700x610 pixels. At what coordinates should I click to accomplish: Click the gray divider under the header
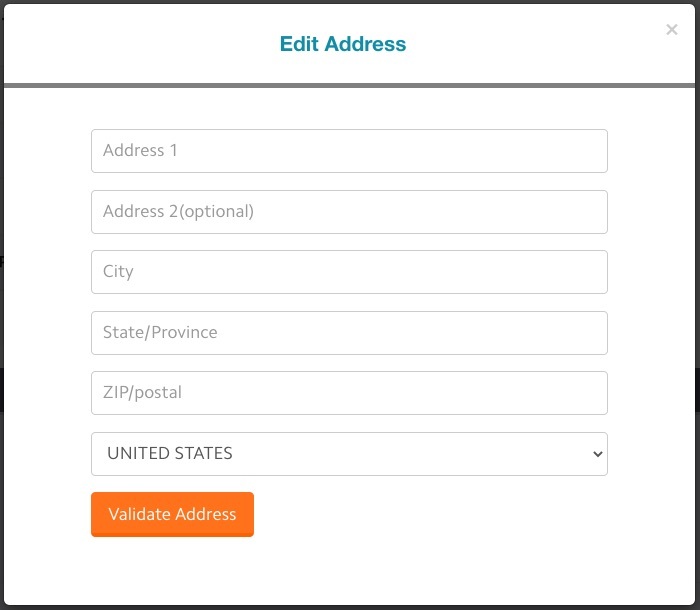click(349, 85)
